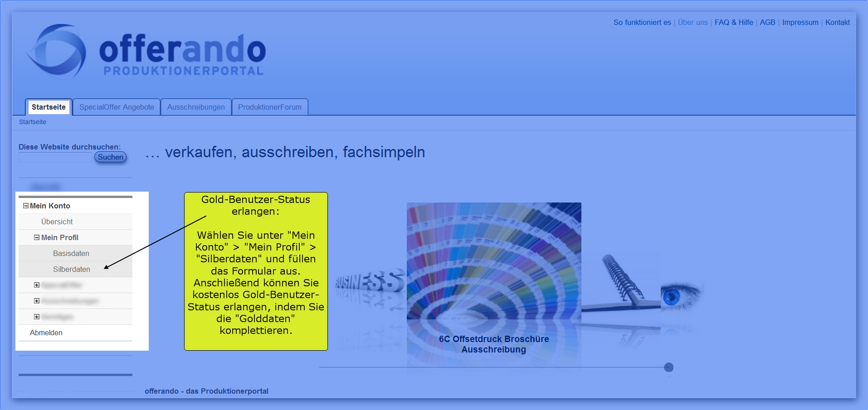Open the Ausschreibungen tab
Viewport: 868px width, 410px height.
[x=196, y=107]
